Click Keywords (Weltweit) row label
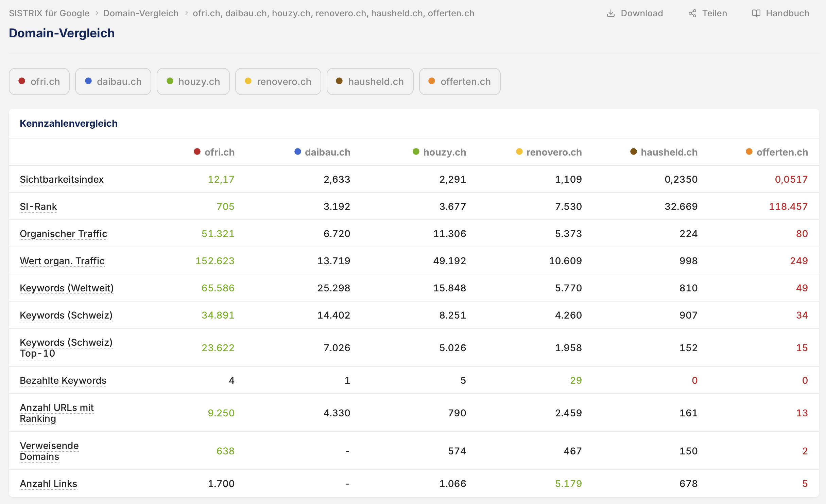This screenshot has width=826, height=504. [67, 288]
